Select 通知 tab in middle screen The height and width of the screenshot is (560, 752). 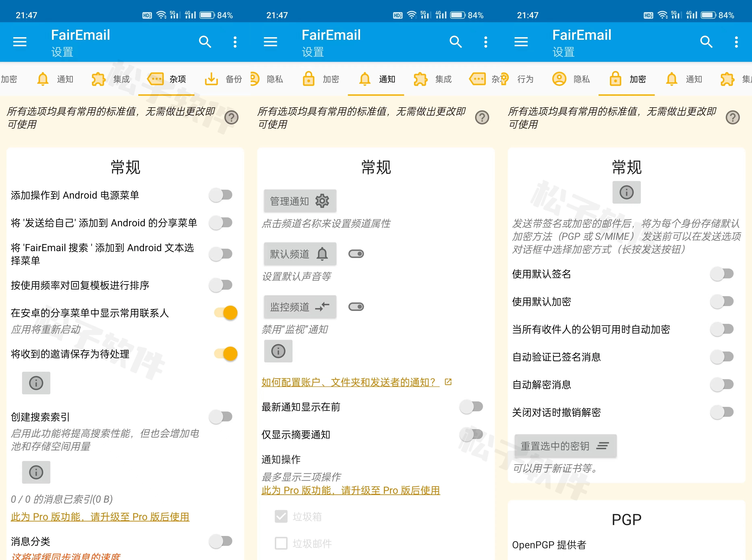coord(376,79)
